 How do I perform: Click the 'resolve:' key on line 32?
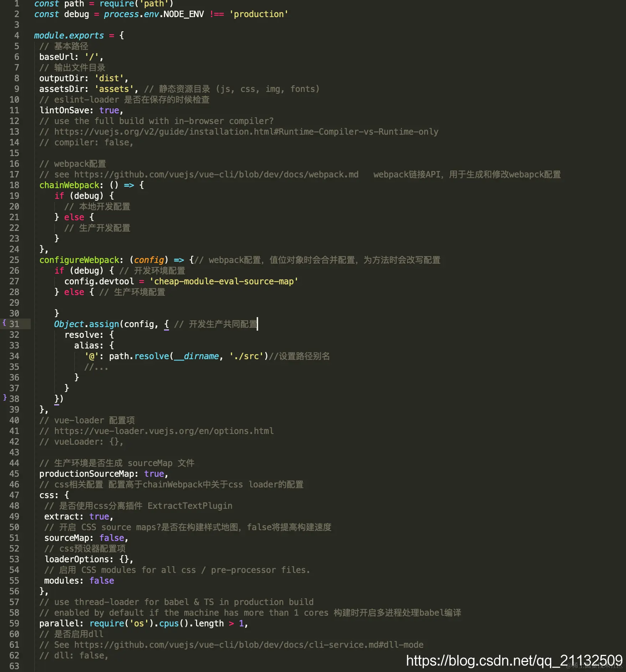(x=84, y=335)
